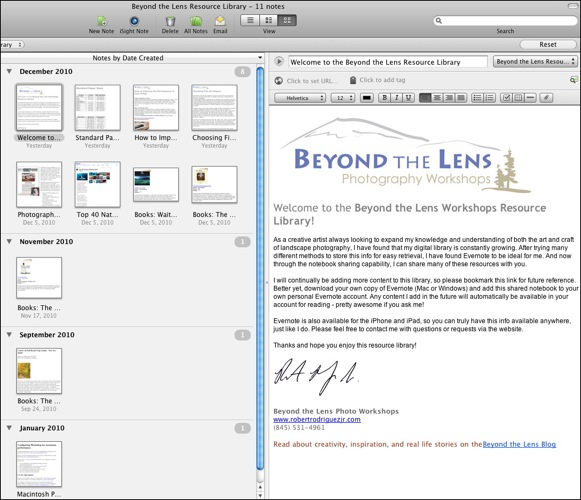Toggle italic formatting
The height and width of the screenshot is (500, 581).
[396, 98]
